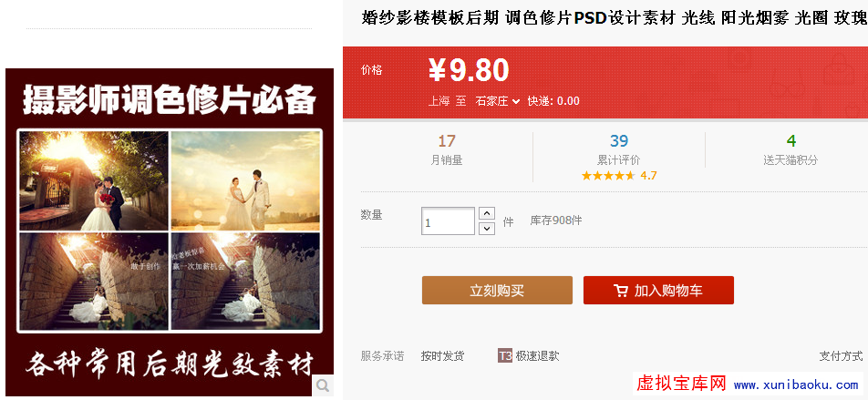The image size is (868, 400).
Task: Click the 支付方式 payment methods link
Action: [x=841, y=355]
